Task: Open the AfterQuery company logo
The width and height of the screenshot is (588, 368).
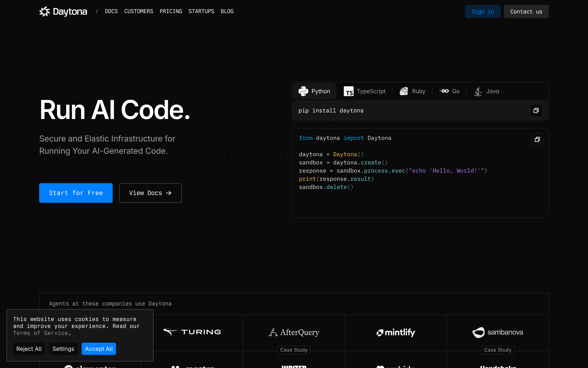Action: tap(294, 332)
